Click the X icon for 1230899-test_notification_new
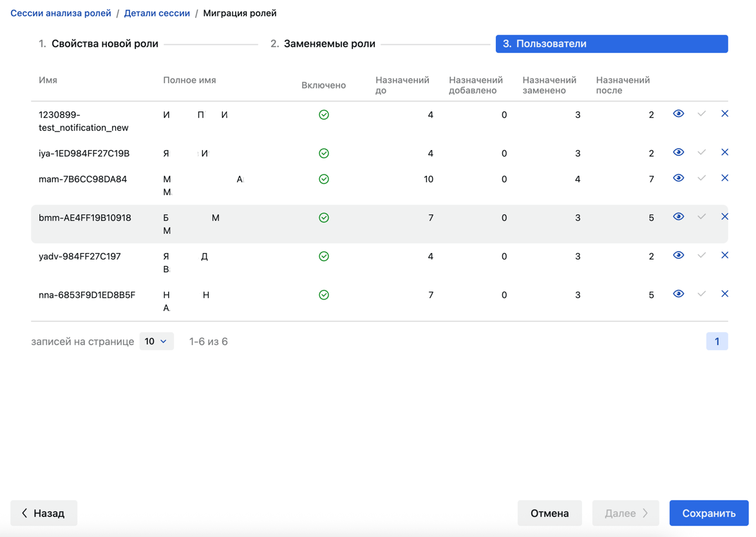 (724, 114)
